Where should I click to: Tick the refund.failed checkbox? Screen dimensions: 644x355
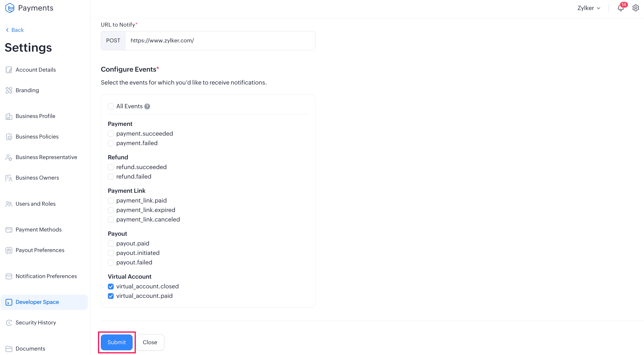(x=111, y=177)
